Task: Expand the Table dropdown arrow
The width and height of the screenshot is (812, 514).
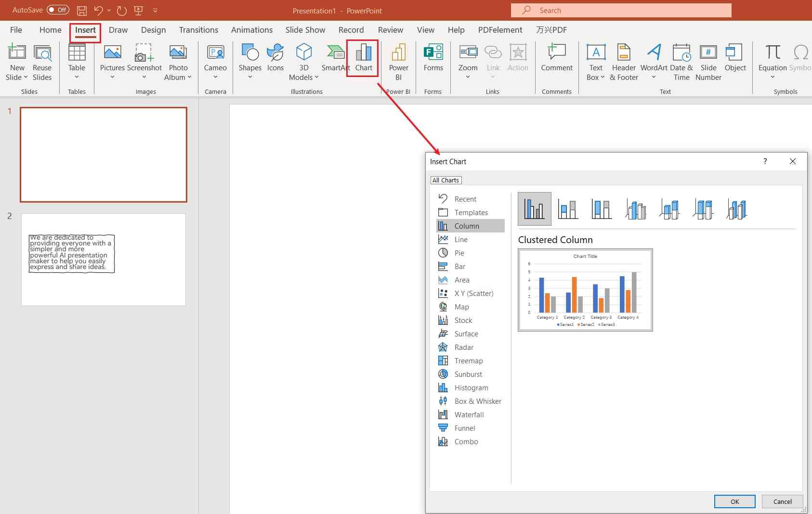Action: pyautogui.click(x=77, y=77)
